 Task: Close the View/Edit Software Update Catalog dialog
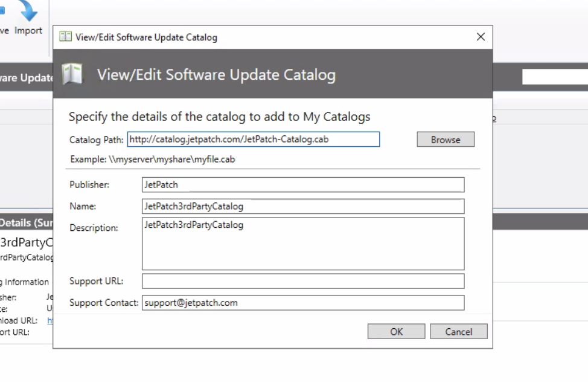coord(481,37)
